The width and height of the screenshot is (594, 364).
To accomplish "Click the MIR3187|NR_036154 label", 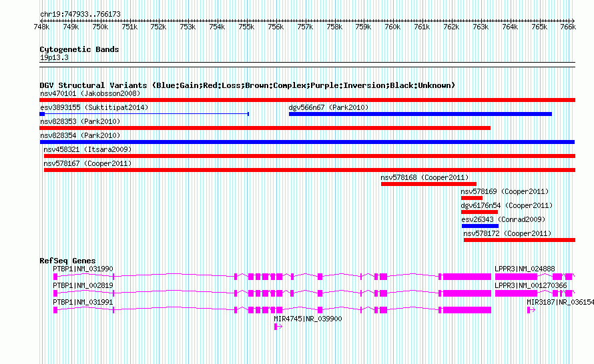I will pyautogui.click(x=560, y=302).
